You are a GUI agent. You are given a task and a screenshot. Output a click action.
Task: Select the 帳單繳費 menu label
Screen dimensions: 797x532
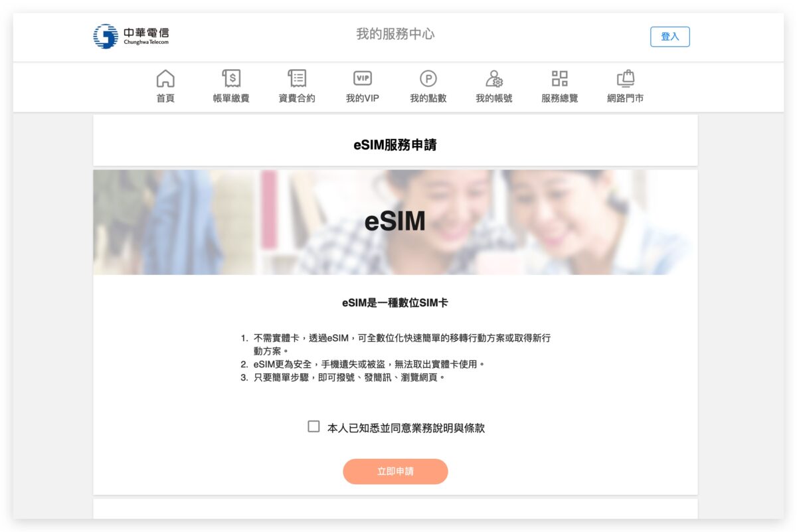click(x=231, y=98)
